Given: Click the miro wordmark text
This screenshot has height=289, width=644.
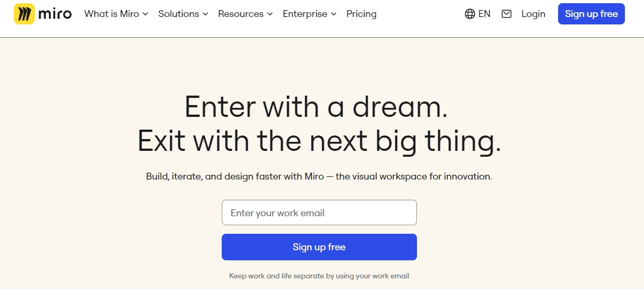Looking at the screenshot, I should [55, 14].
